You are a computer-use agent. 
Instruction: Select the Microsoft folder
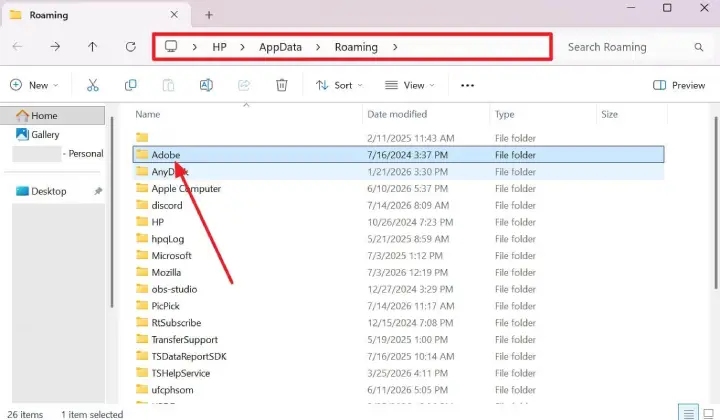(398, 255)
